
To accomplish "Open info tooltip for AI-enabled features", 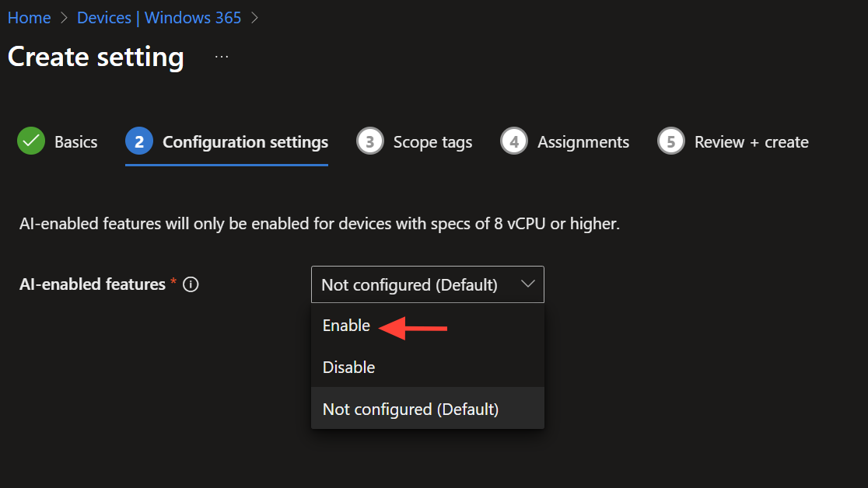I will click(x=191, y=284).
